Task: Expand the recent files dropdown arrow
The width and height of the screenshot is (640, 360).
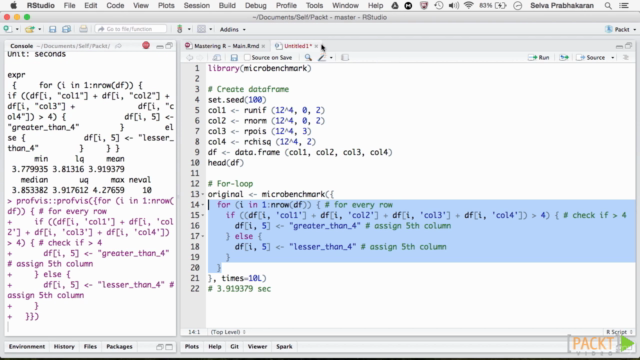Action: click(x=40, y=29)
